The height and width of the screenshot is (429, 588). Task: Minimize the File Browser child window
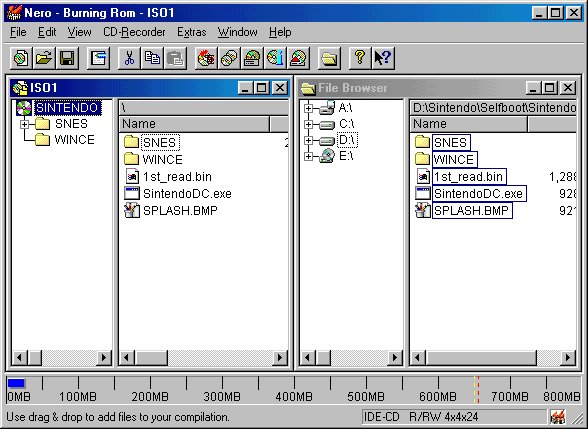pyautogui.click(x=534, y=88)
